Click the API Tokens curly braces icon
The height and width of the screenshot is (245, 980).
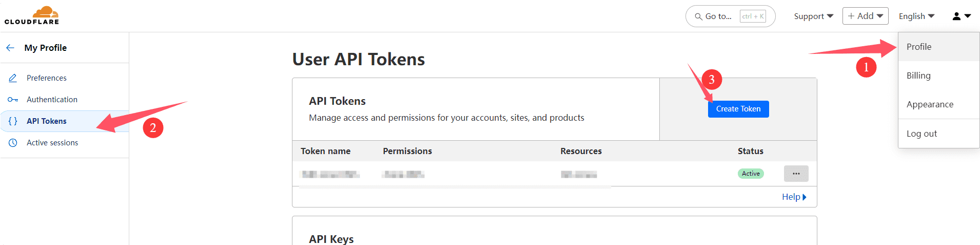pyautogui.click(x=13, y=121)
